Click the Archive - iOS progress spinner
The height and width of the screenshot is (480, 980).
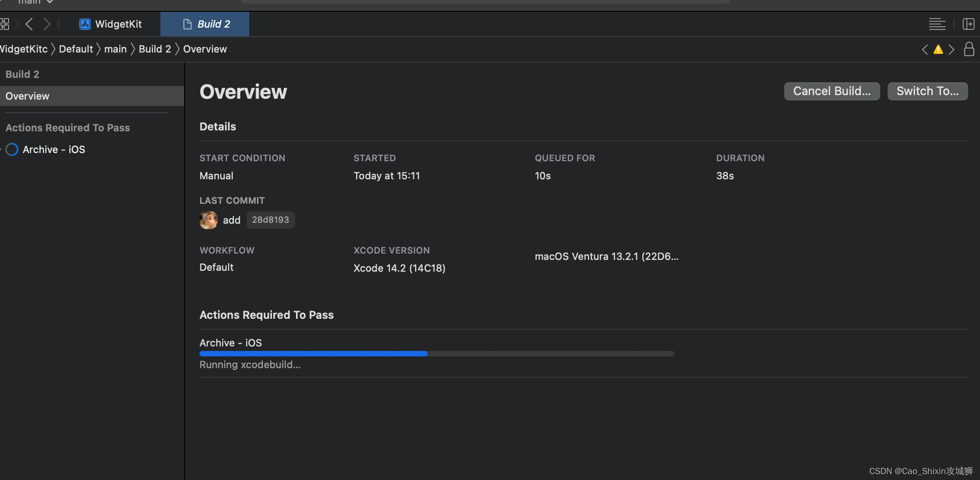pyautogui.click(x=12, y=149)
